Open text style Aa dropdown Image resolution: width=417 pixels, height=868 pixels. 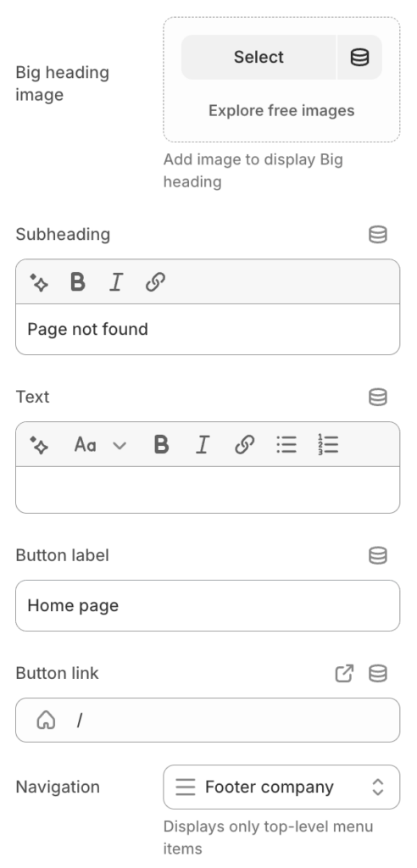click(x=100, y=444)
